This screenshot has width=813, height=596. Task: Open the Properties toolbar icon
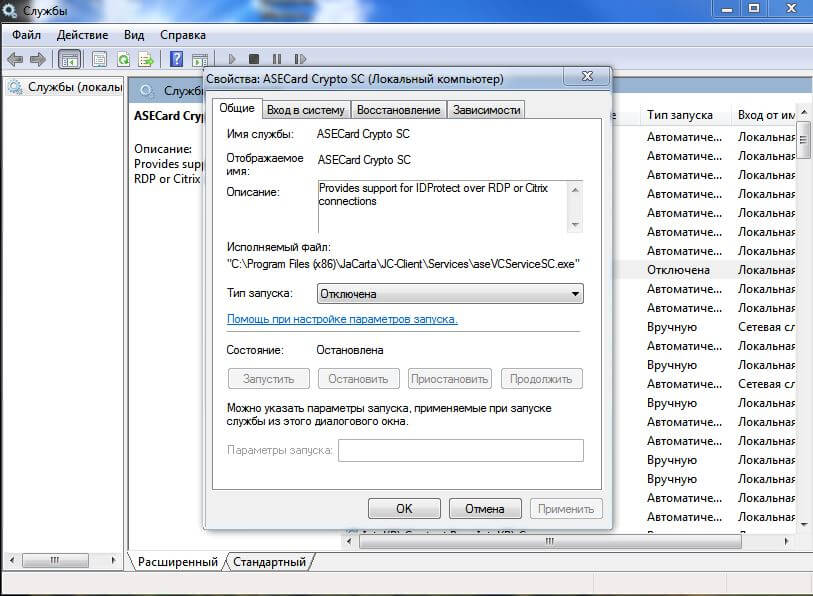pos(99,59)
